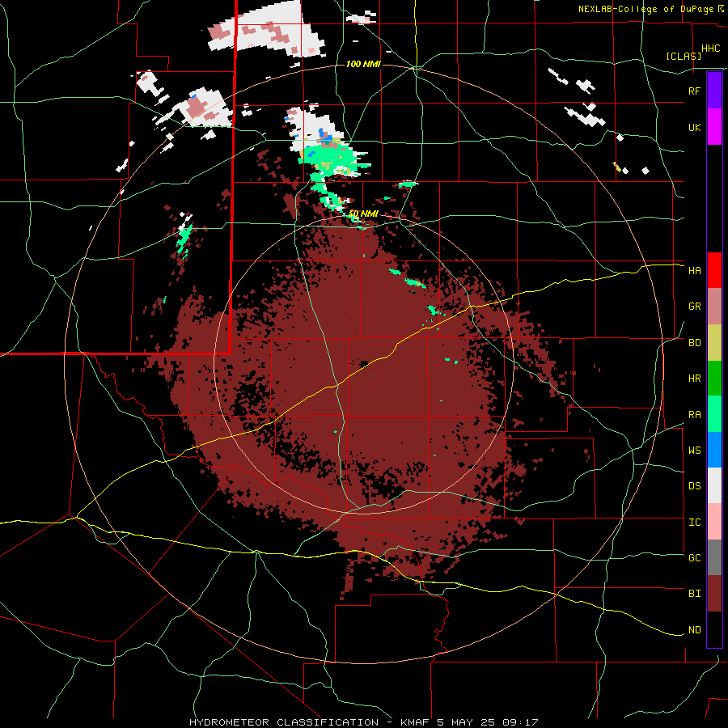Click the "HR" legend label

tap(694, 379)
